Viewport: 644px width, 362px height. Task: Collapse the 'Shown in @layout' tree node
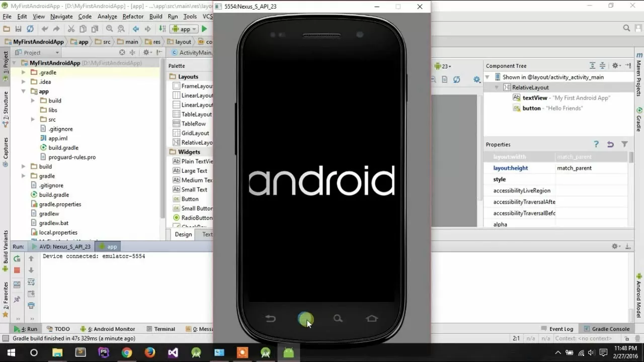coord(487,77)
